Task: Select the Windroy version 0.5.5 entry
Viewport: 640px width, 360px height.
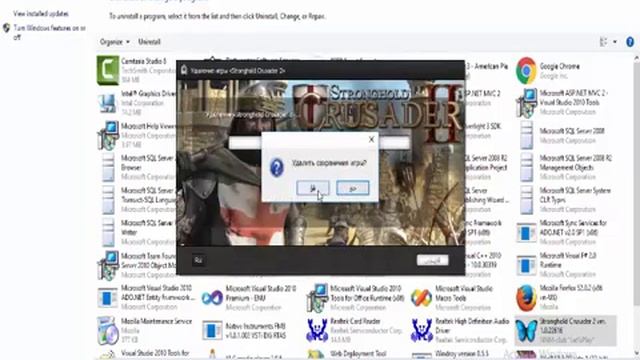Action: [x=460, y=353]
